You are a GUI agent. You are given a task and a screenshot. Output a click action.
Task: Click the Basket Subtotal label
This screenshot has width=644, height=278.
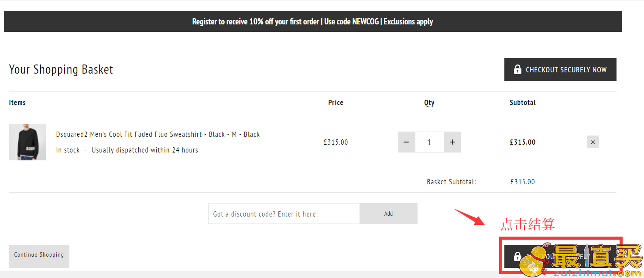[452, 182]
